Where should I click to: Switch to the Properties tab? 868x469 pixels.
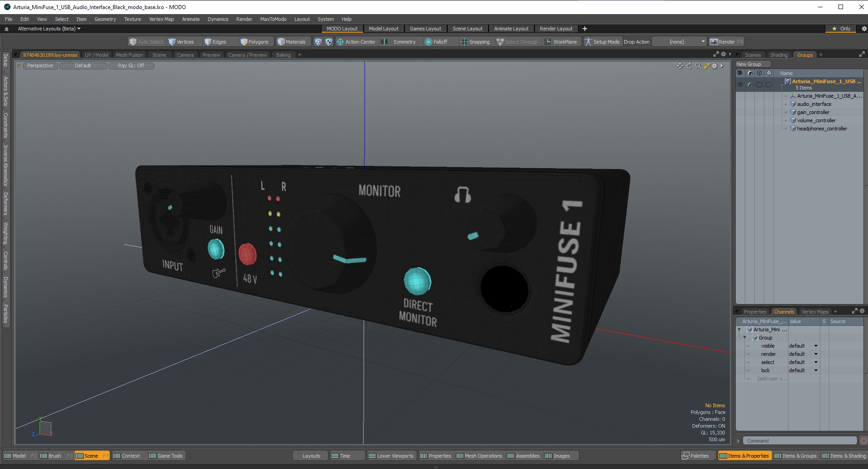tap(754, 312)
